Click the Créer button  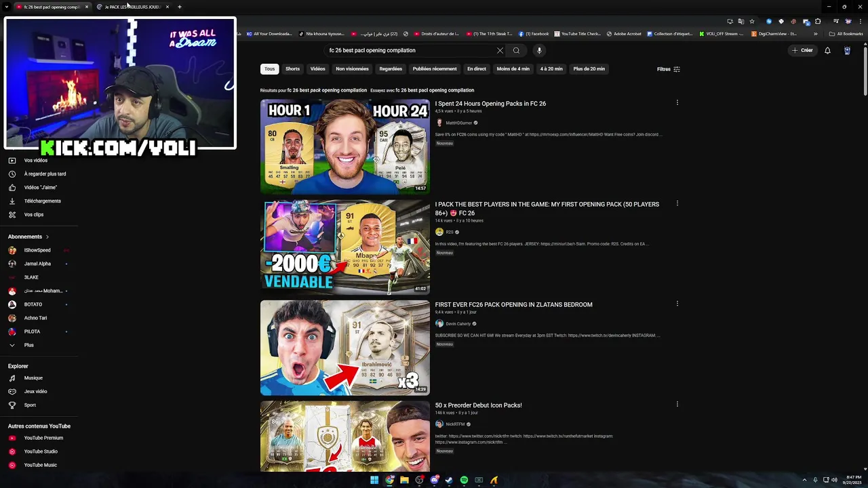[x=802, y=50]
